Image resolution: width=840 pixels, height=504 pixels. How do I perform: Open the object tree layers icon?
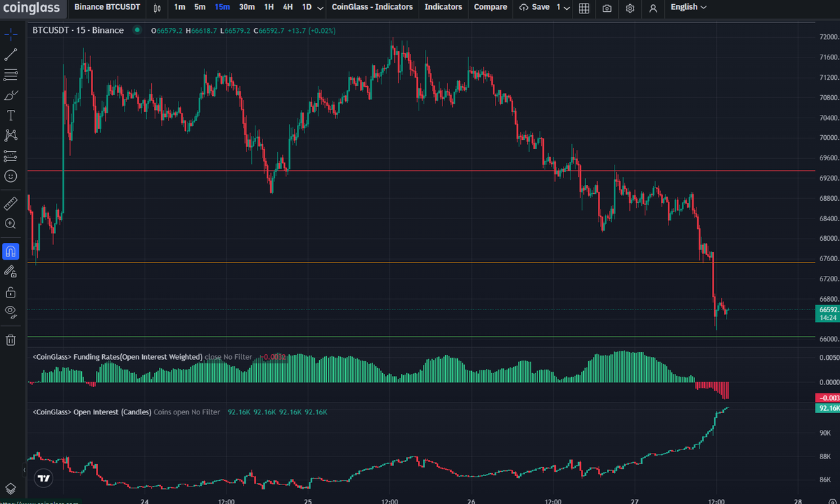(x=10, y=488)
